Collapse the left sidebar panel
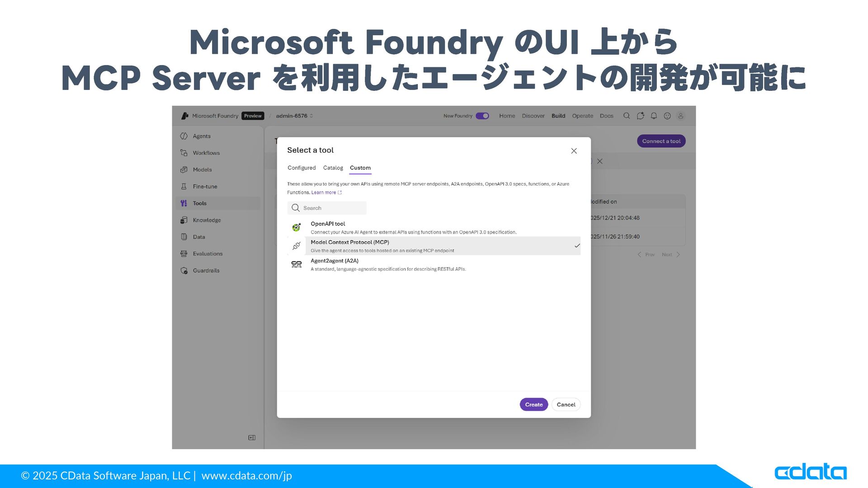The height and width of the screenshot is (488, 868). click(252, 437)
